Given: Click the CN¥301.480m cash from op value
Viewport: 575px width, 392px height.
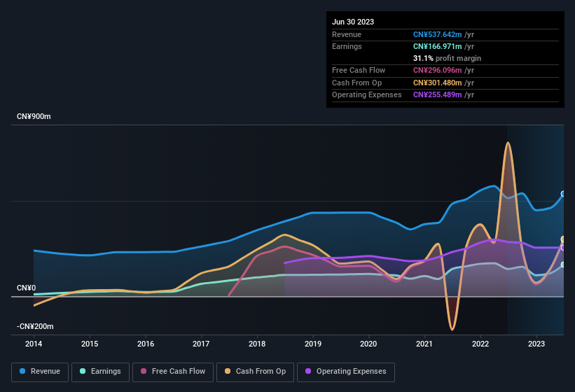Looking at the screenshot, I should pyautogui.click(x=437, y=83).
